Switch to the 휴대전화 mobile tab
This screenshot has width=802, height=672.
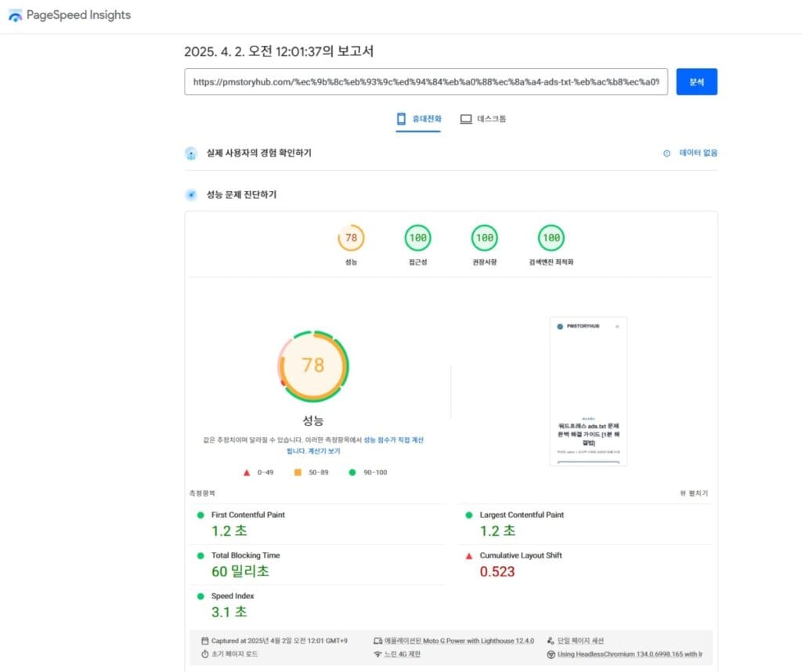[419, 119]
